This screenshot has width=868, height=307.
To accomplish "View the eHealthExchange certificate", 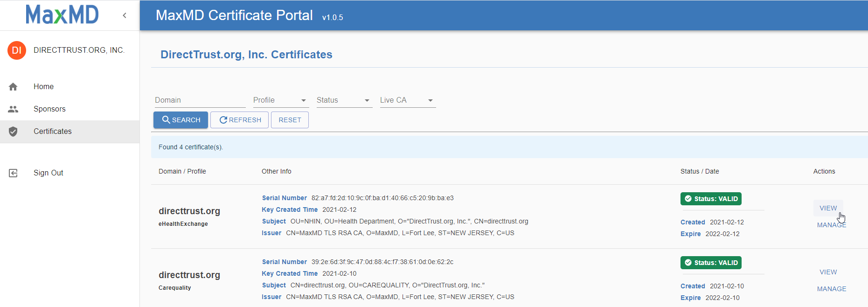I will [x=828, y=208].
